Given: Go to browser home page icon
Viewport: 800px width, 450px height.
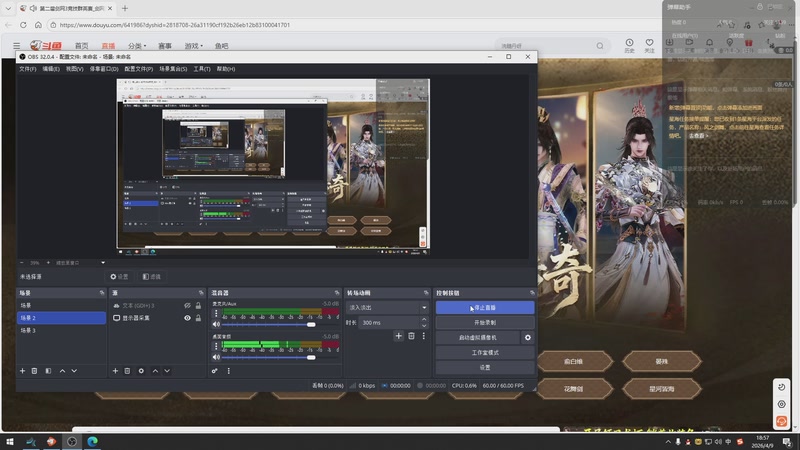Looking at the screenshot, I should [38, 24].
